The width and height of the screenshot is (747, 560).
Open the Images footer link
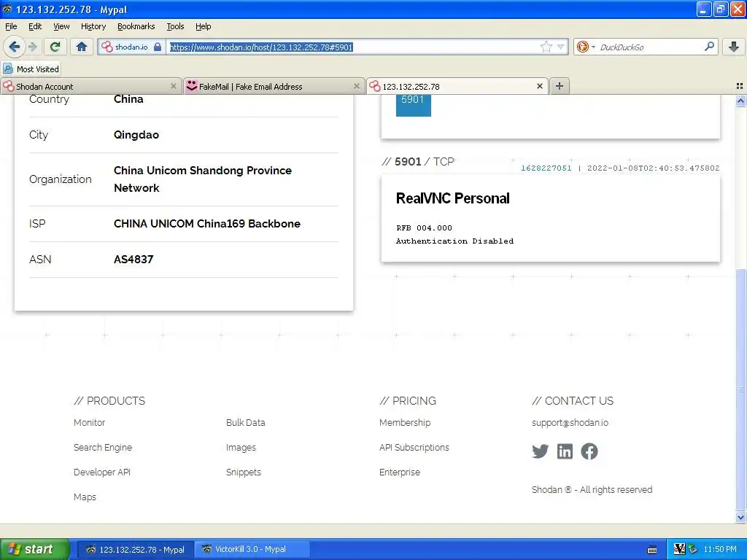[241, 447]
